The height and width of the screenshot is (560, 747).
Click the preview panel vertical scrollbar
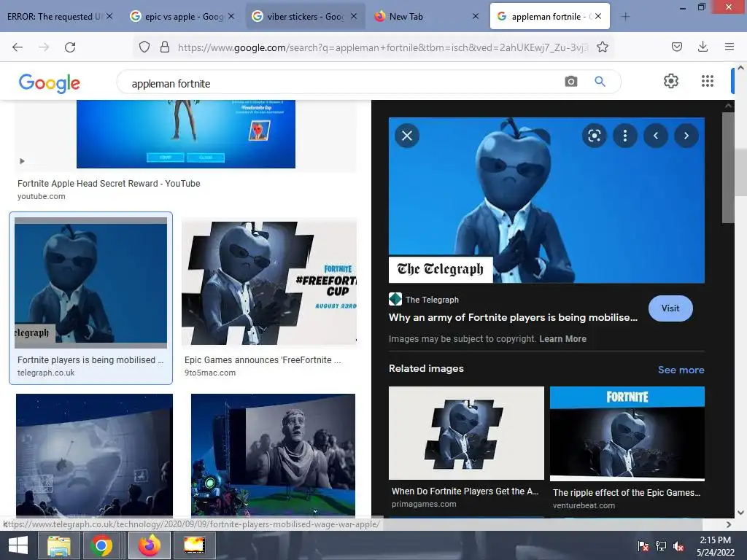[x=728, y=168]
